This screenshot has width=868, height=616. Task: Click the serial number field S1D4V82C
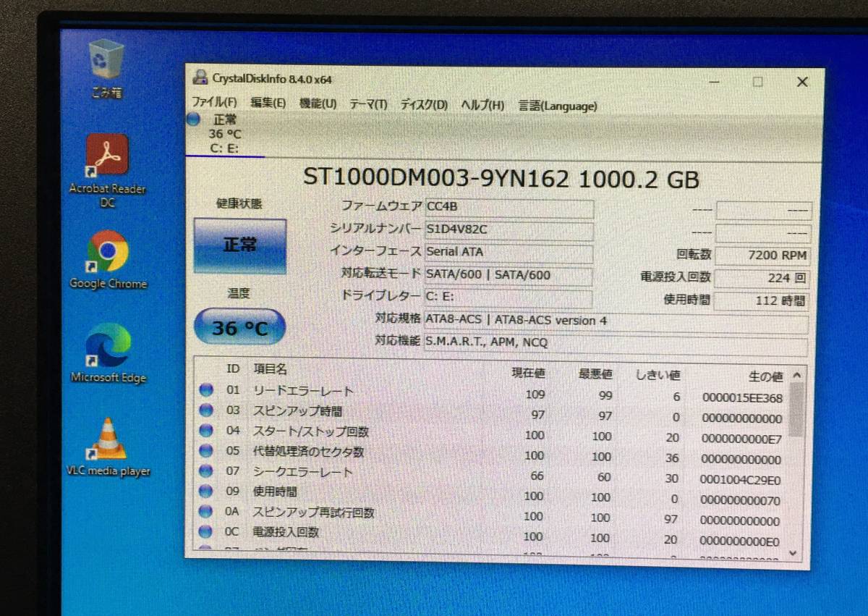(x=509, y=231)
